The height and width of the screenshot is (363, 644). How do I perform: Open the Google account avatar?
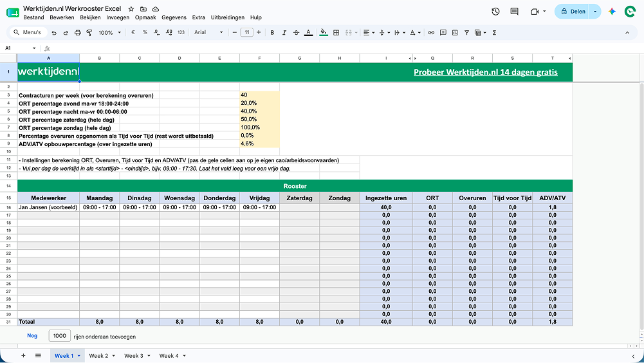point(630,12)
